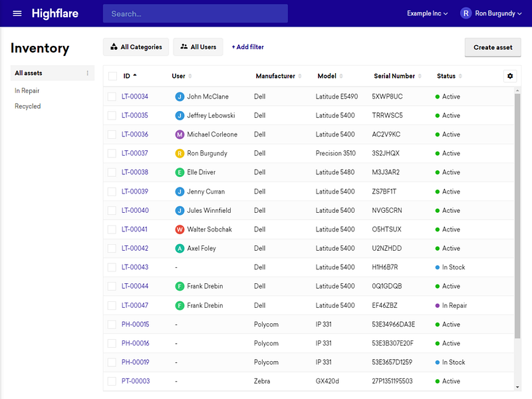The image size is (532, 399).
Task: Check the box for LT-00037
Action: [x=112, y=154]
